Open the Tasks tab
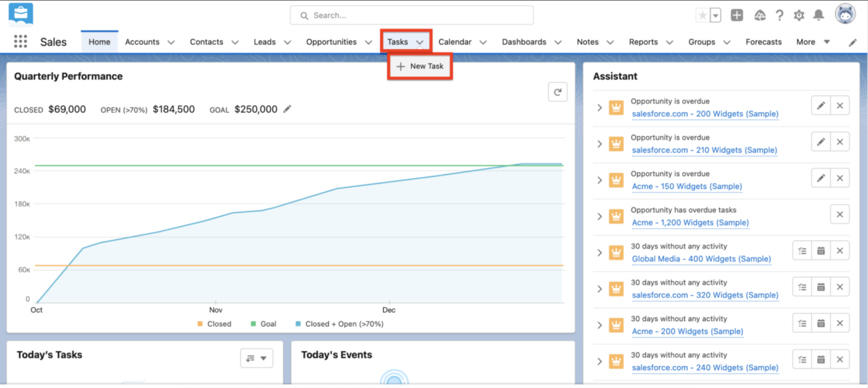Image resolution: width=868 pixels, height=388 pixels. click(398, 42)
